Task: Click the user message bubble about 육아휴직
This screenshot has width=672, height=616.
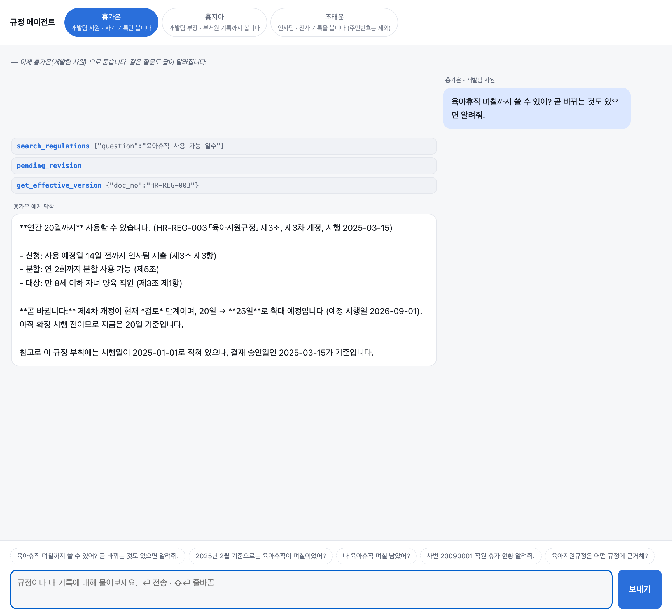Action: pos(536,108)
